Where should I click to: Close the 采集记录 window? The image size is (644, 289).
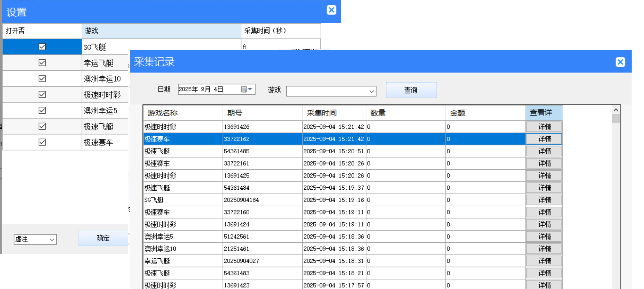point(620,62)
